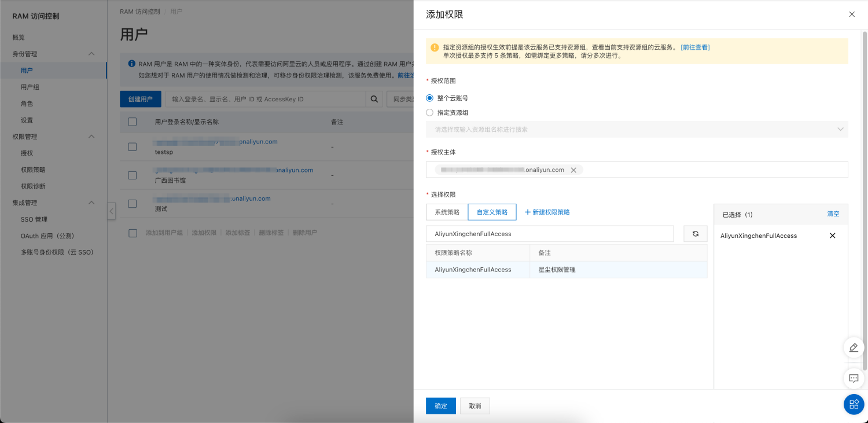Click the 确定 button
The image size is (868, 423).
441,406
